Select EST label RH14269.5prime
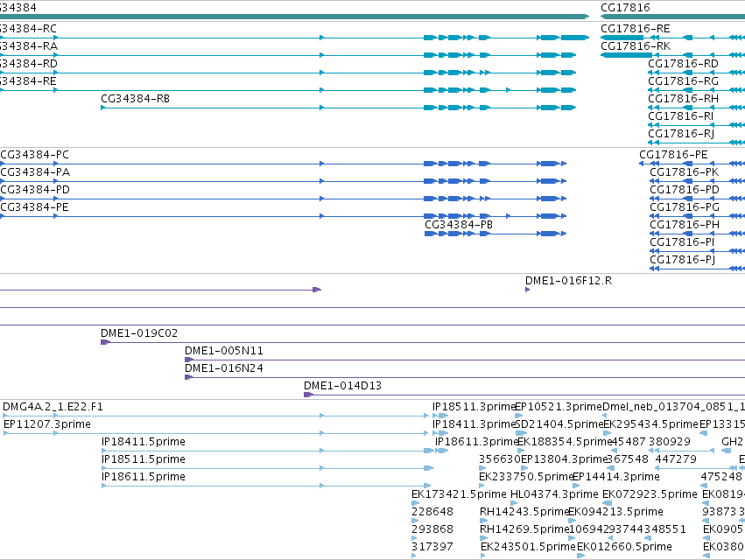Viewport: 745px width, 560px height. coord(524,529)
